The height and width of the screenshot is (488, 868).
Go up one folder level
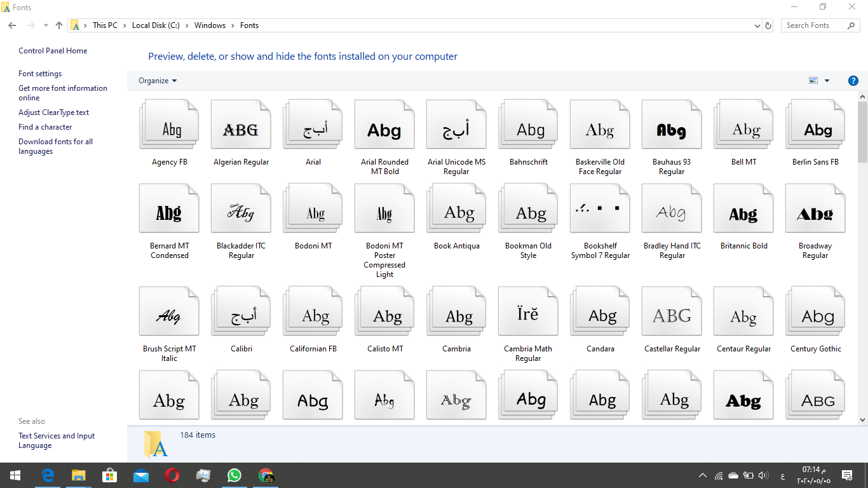[59, 25]
